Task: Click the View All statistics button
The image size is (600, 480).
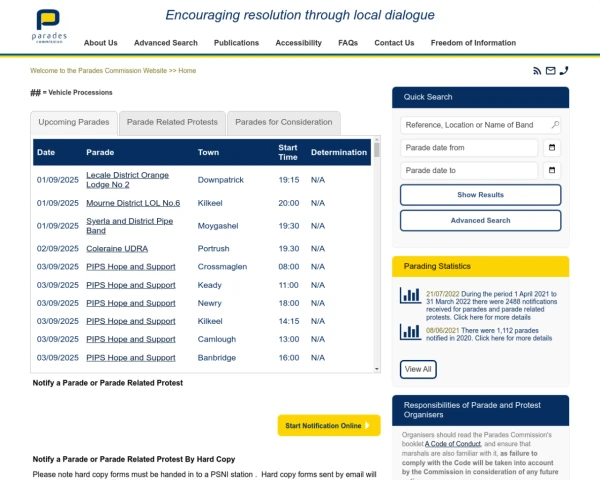Action: [x=418, y=369]
